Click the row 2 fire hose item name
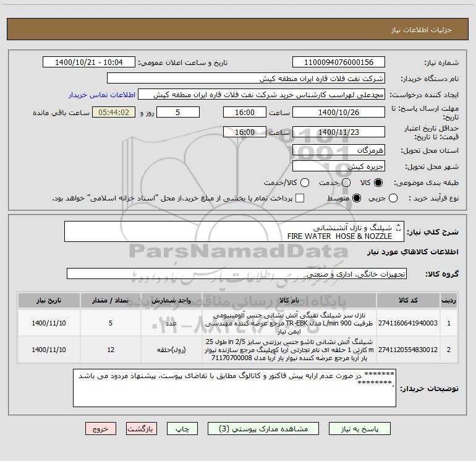 tap(289, 350)
